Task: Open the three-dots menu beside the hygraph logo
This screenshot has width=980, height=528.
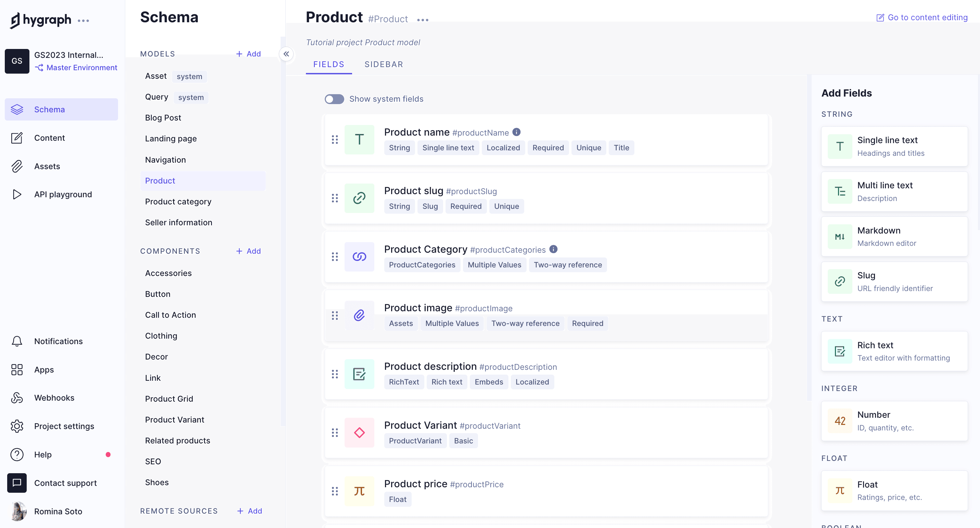Action: [x=83, y=21]
